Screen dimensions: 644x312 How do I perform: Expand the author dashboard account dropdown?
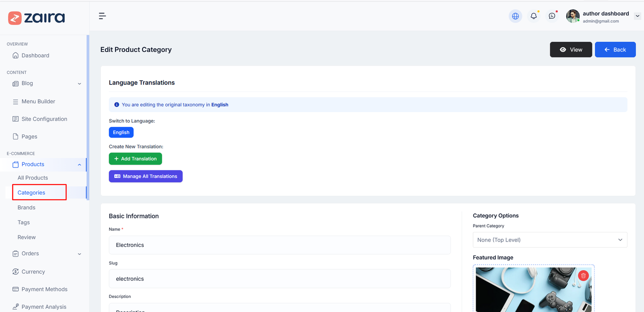(x=637, y=16)
